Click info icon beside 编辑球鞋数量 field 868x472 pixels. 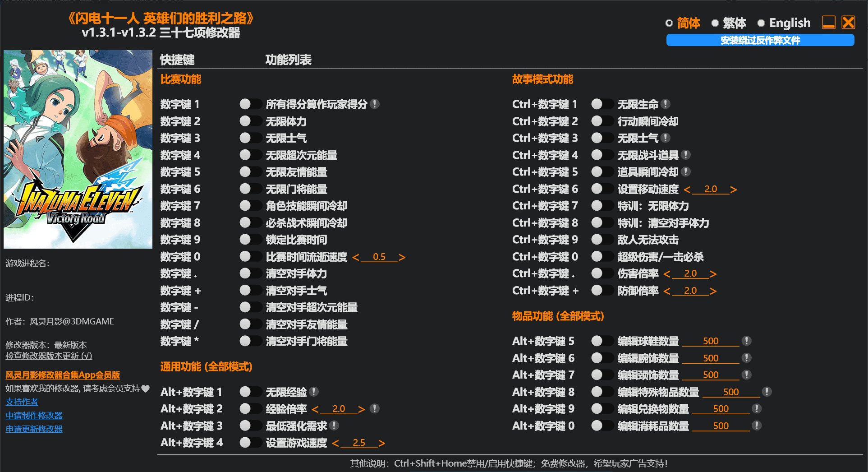pyautogui.click(x=746, y=341)
